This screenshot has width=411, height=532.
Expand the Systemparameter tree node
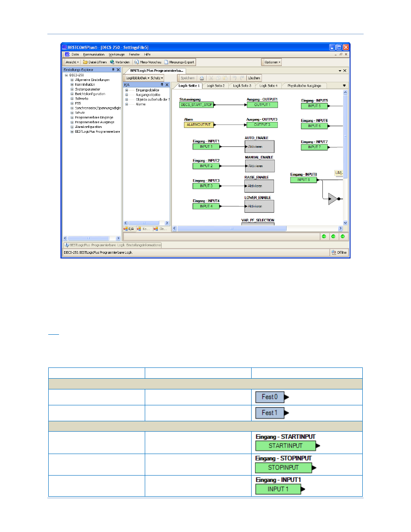(x=72, y=89)
